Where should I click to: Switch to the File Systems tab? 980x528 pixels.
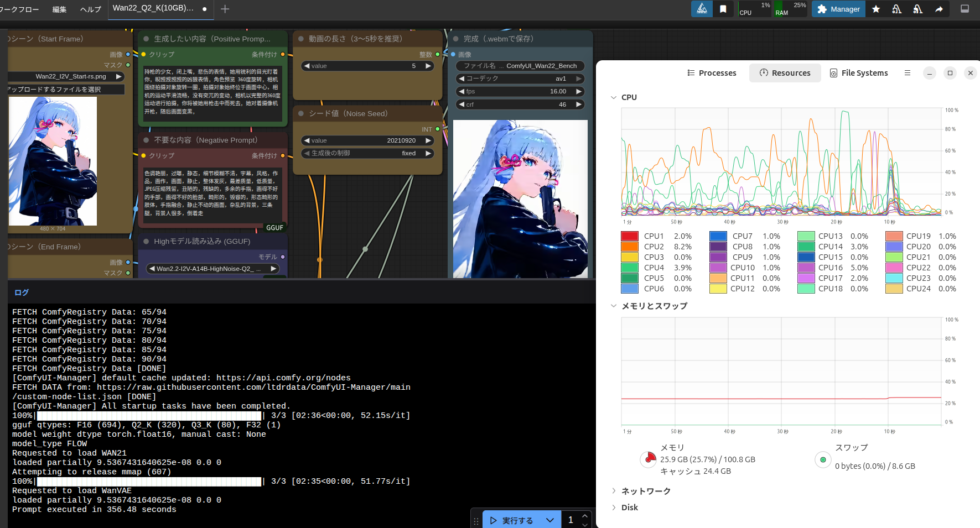(x=859, y=73)
